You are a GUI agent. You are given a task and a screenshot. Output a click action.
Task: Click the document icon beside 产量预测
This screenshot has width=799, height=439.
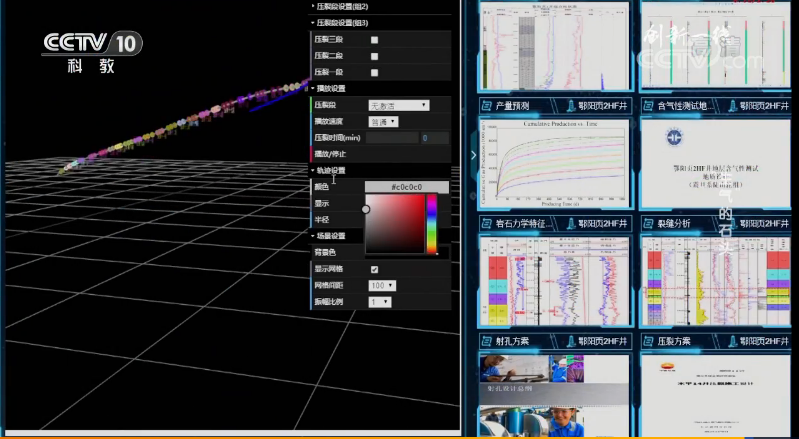[486, 105]
